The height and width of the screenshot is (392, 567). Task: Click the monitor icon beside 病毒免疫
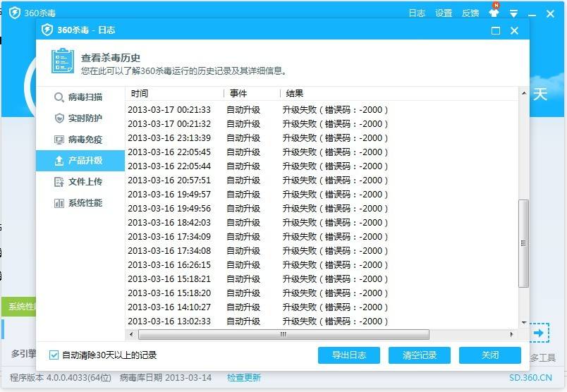(x=59, y=140)
